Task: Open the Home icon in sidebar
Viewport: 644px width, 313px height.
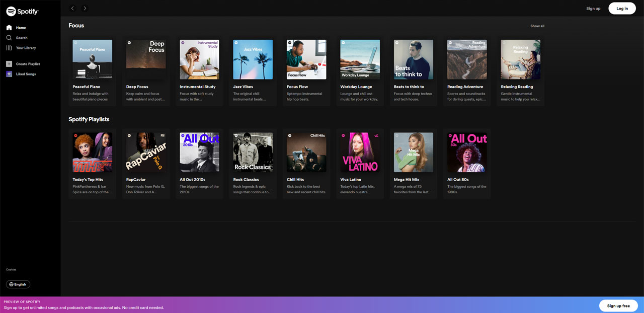Action: coord(9,28)
